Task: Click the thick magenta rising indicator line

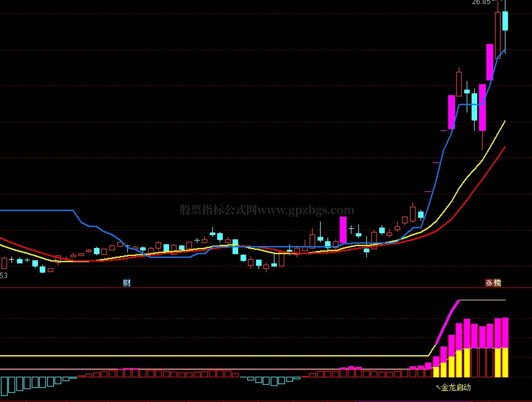Action: pos(448,322)
